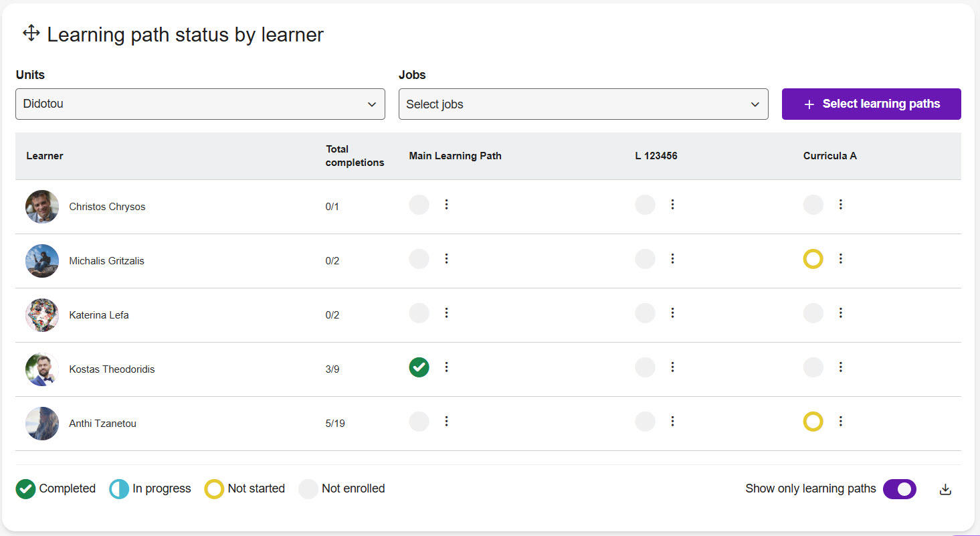The width and height of the screenshot is (980, 536).
Task: Click the name Katerina Lefa
Action: [x=99, y=315]
